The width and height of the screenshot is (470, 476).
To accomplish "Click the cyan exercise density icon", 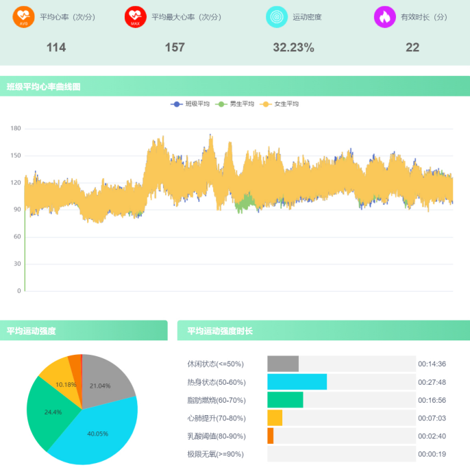I will (277, 17).
